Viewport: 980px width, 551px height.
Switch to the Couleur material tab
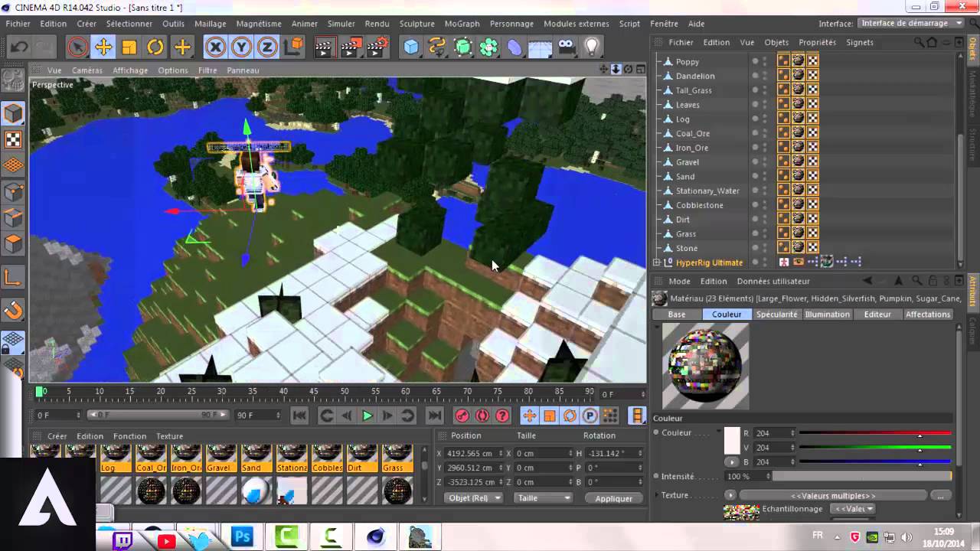tap(727, 315)
